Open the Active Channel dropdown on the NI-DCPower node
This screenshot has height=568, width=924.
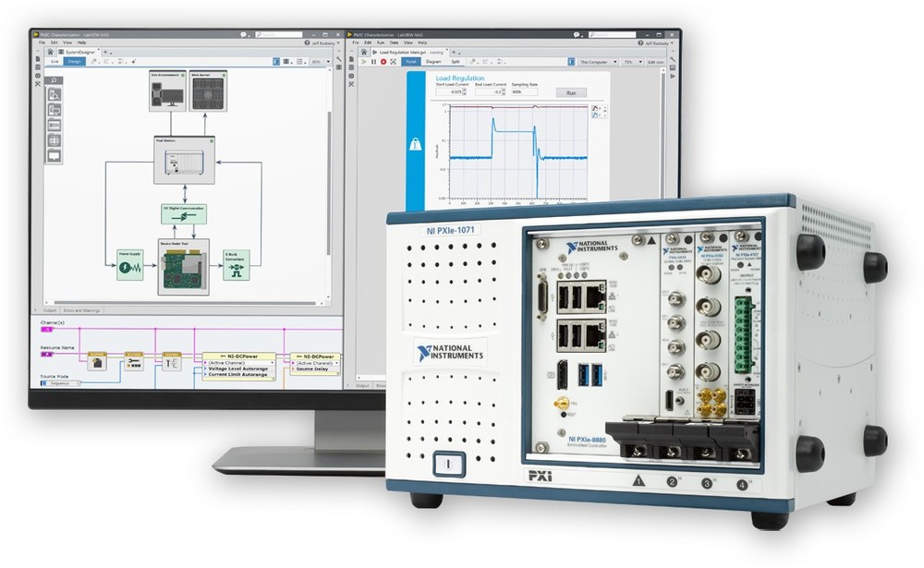[x=272, y=363]
